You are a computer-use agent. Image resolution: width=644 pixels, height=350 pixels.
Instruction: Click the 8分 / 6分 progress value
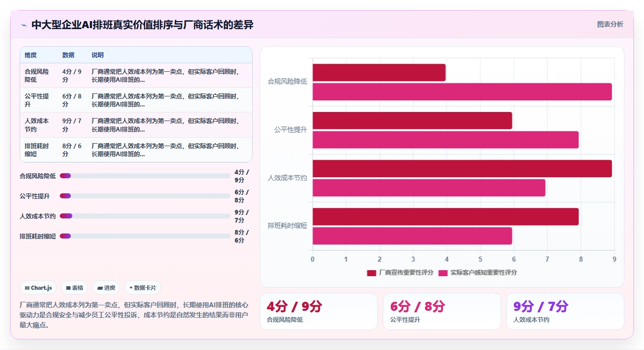coord(242,236)
